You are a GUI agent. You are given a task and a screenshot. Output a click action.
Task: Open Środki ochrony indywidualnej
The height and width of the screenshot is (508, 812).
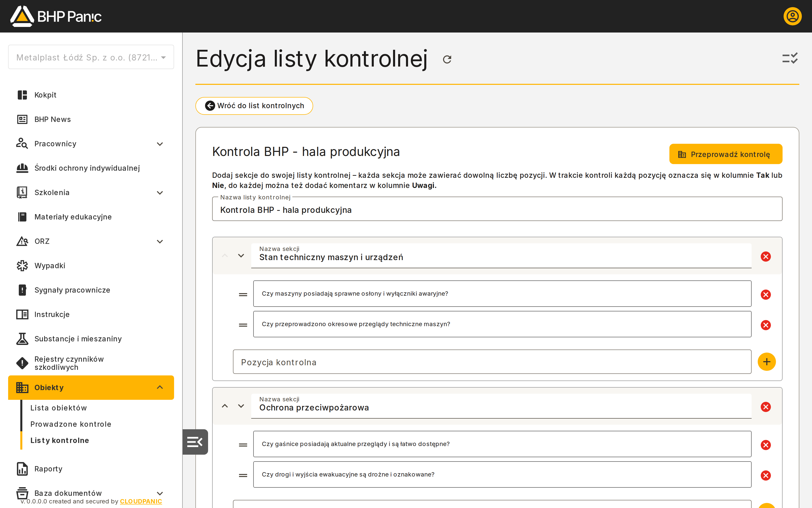91,168
